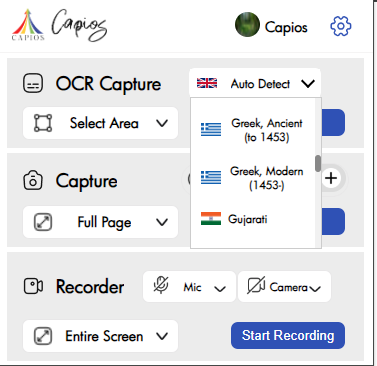The image size is (377, 366).
Task: Expand the Camera dropdown arrow
Action: coord(315,288)
